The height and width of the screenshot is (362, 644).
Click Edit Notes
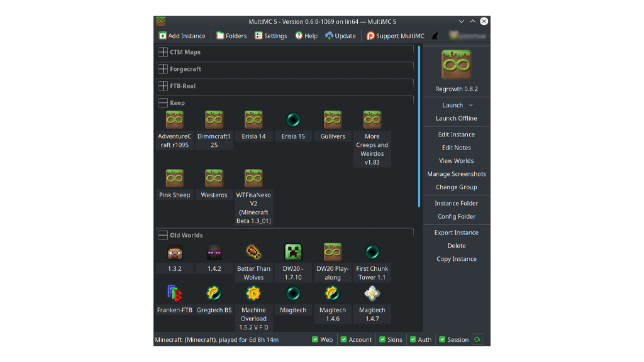coord(457,148)
